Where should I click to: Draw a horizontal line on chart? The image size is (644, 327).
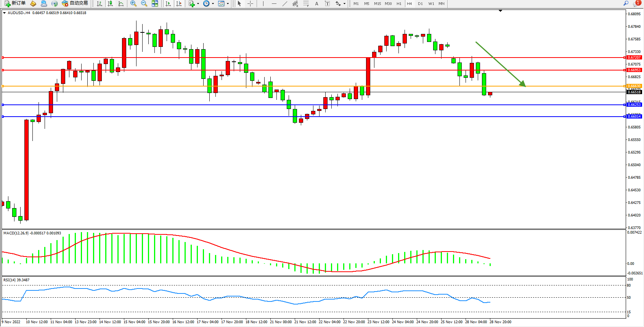click(274, 3)
